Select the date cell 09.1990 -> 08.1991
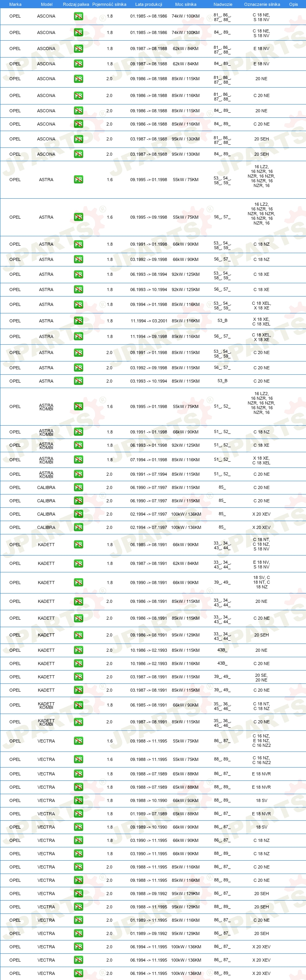The width and height of the screenshot is (306, 980). (149, 583)
